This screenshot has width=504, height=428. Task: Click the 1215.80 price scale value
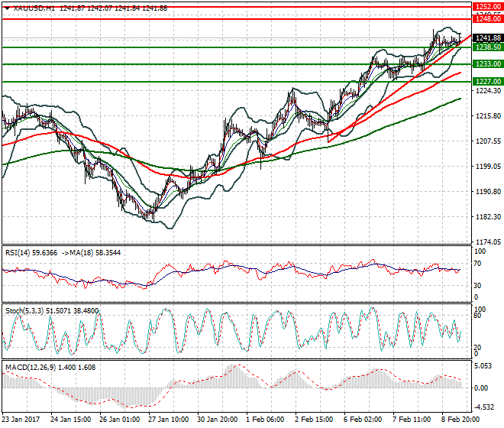click(x=488, y=116)
